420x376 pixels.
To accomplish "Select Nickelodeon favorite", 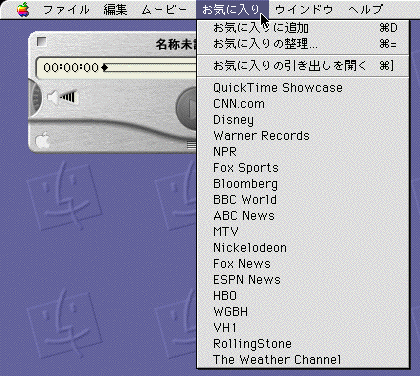I will tap(303, 248).
